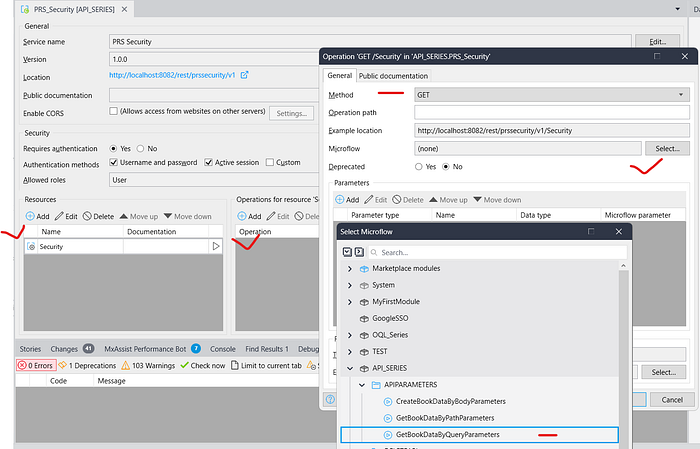Image resolution: width=700 pixels, height=449 pixels.
Task: Expand the Marketplace modules tree node
Action: (349, 268)
